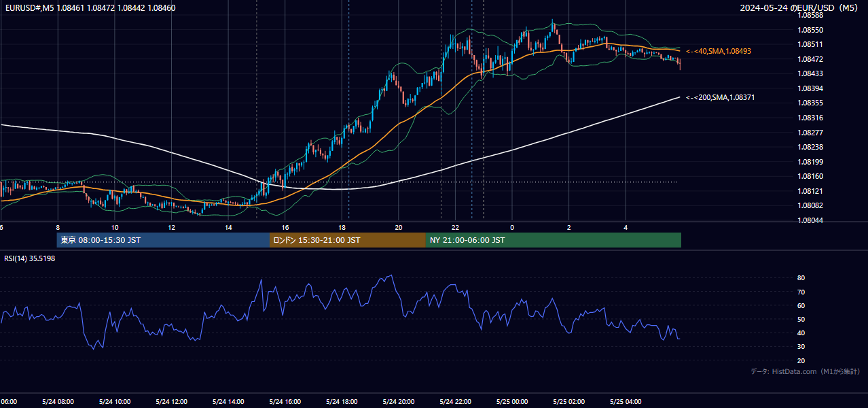The height and width of the screenshot is (408, 868).
Task: Click price axis value 1.08277
Action: point(810,133)
